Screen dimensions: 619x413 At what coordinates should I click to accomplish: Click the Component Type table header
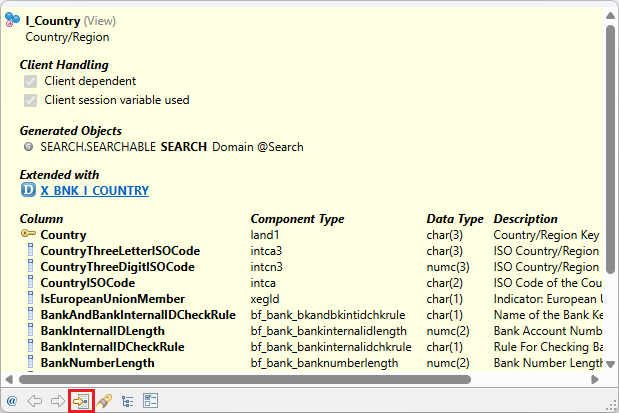[298, 219]
